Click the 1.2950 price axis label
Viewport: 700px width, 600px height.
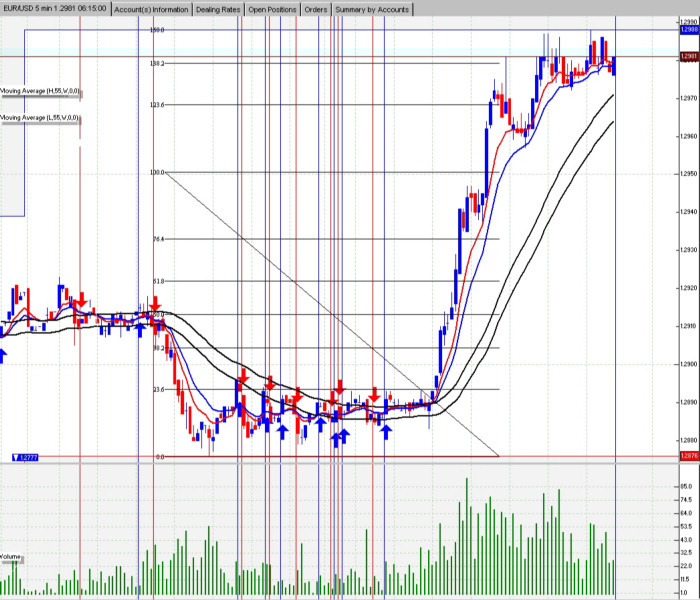coord(689,174)
